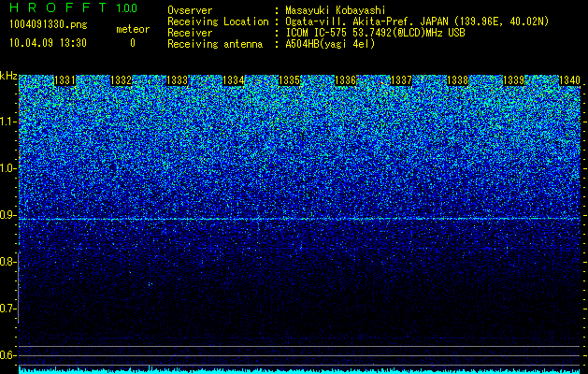588x374 pixels.
Task: Click the filename 1004091330.png
Action: [x=49, y=24]
